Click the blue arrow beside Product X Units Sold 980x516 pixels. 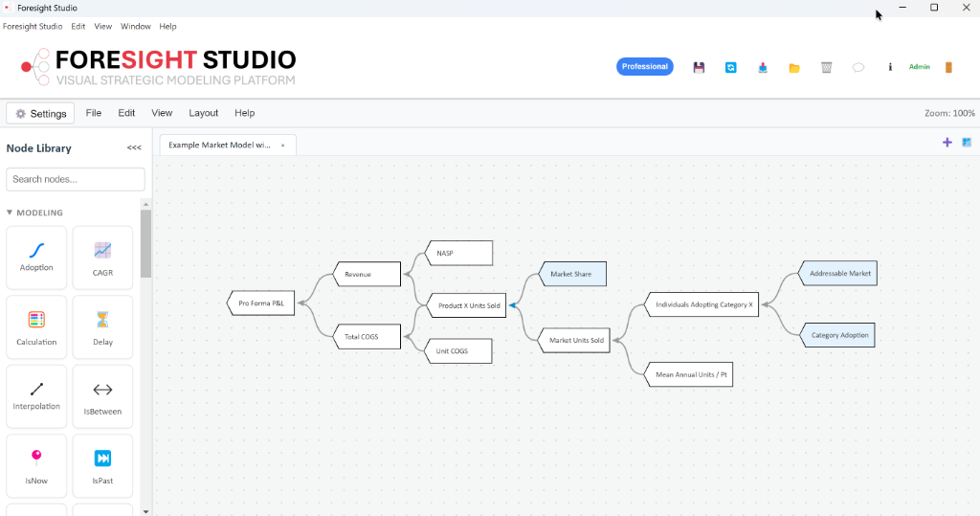tap(512, 305)
